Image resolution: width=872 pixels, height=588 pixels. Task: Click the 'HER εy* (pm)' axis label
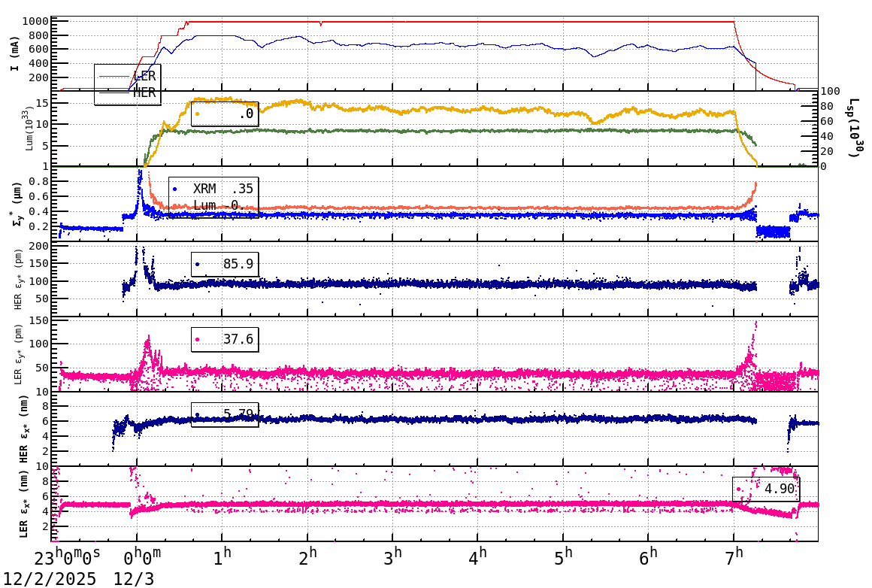[x=18, y=279]
